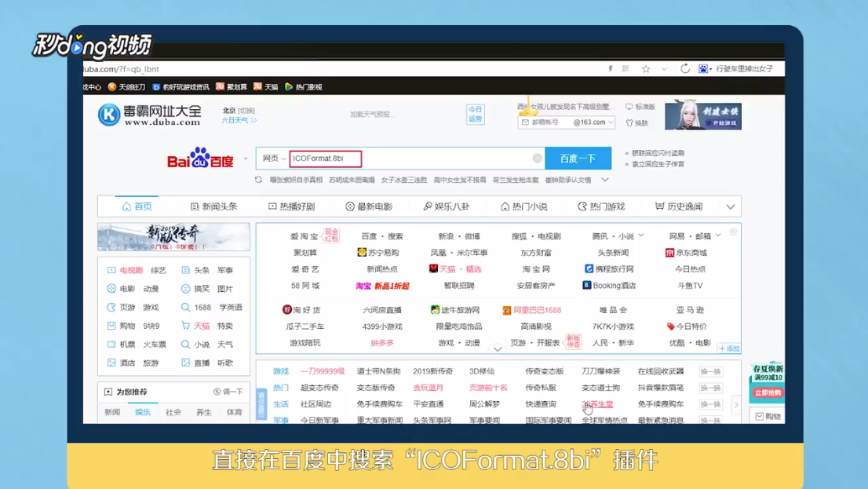The width and height of the screenshot is (868, 489).
Task: Click the 电视剧 icon in left sidebar
Action: click(x=111, y=270)
